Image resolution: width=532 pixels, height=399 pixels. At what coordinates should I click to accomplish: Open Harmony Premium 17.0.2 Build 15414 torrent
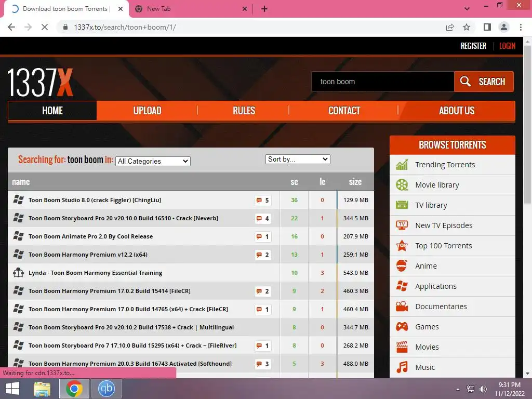coord(109,291)
